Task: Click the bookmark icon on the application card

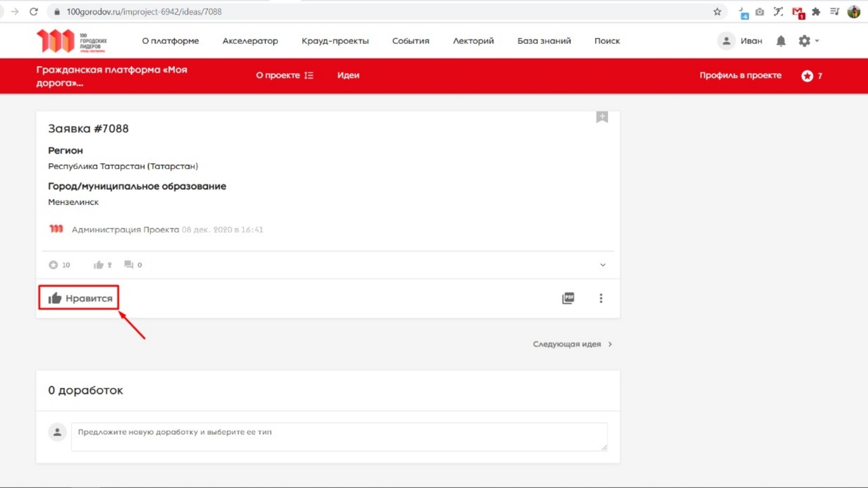Action: [x=602, y=117]
